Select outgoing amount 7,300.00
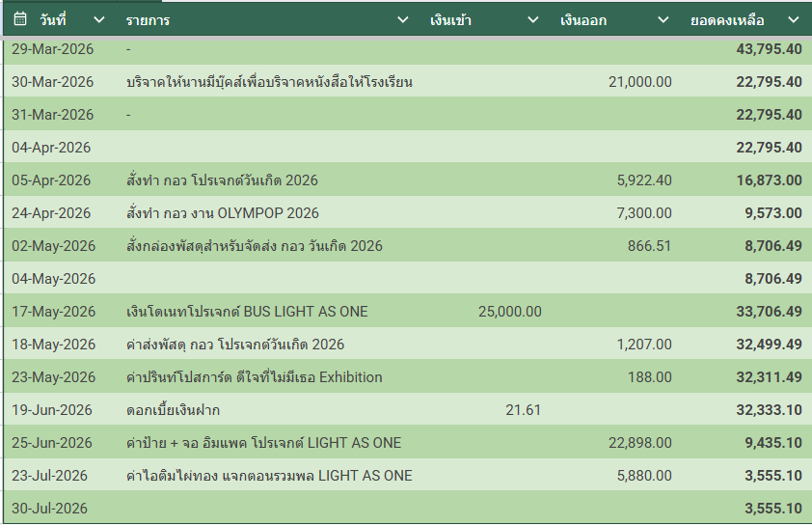Screen dimensions: 812x525 point(644,213)
